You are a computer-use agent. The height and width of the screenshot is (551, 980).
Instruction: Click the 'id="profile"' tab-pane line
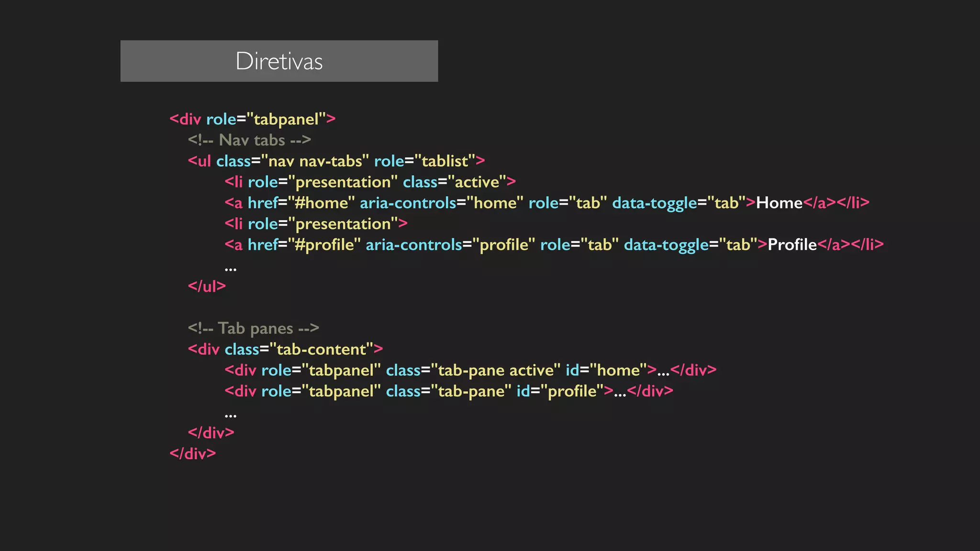pos(449,391)
